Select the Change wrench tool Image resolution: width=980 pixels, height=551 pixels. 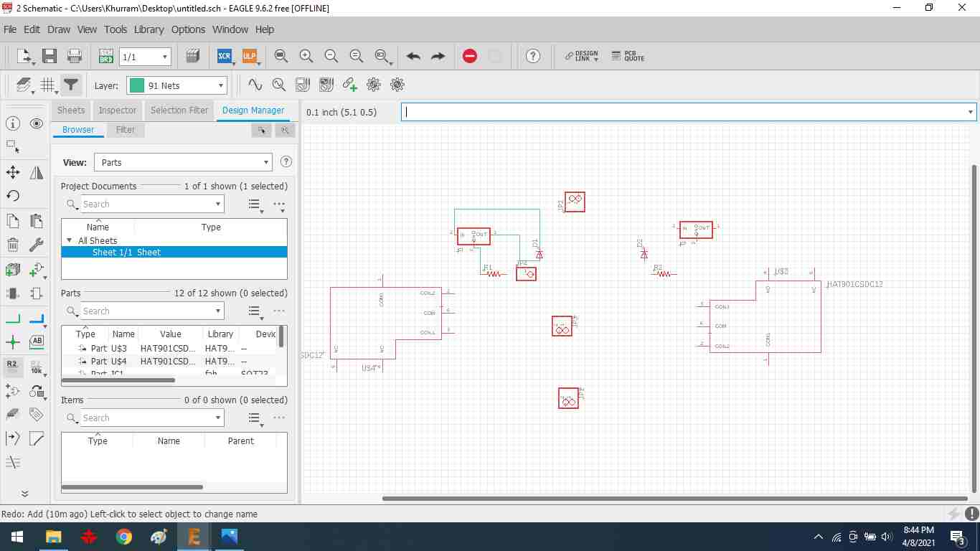pos(37,245)
